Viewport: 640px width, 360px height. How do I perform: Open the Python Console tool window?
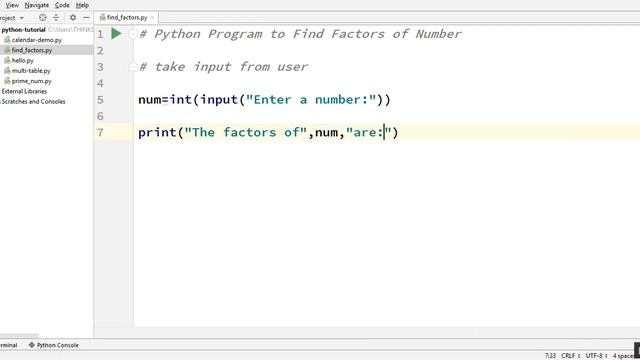53,345
